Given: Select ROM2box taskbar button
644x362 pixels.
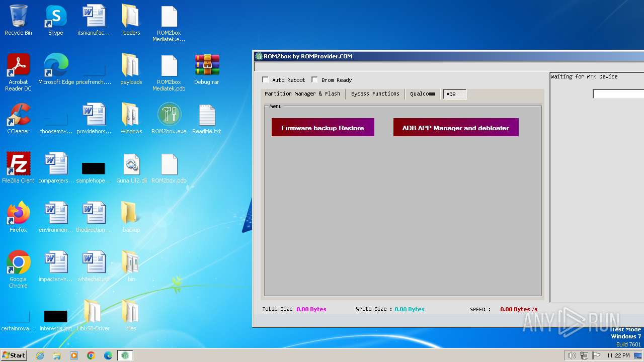Looking at the screenshot, I should pyautogui.click(x=125, y=355).
